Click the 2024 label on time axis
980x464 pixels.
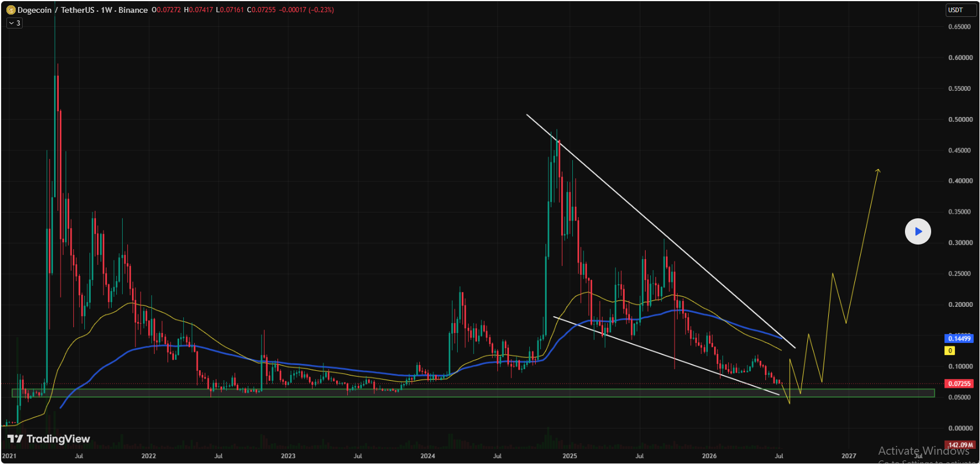[427, 456]
